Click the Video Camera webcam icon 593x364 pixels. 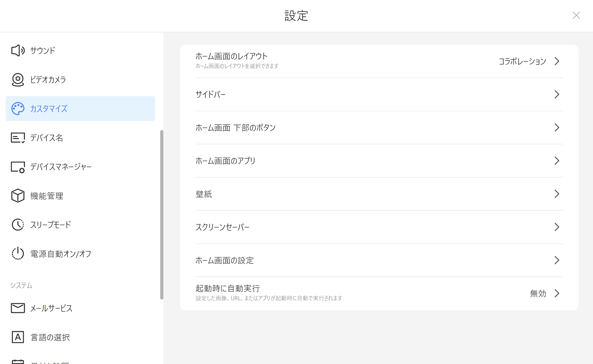click(18, 80)
